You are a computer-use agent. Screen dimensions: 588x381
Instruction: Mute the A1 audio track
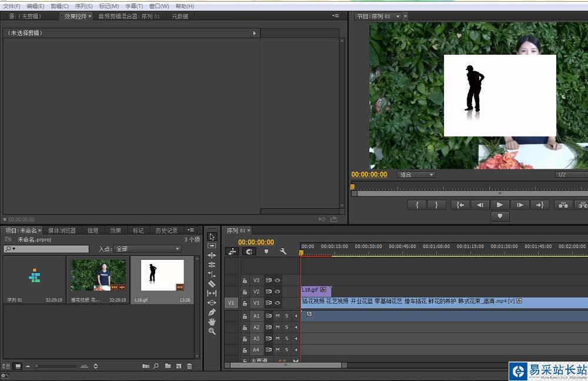coord(278,316)
